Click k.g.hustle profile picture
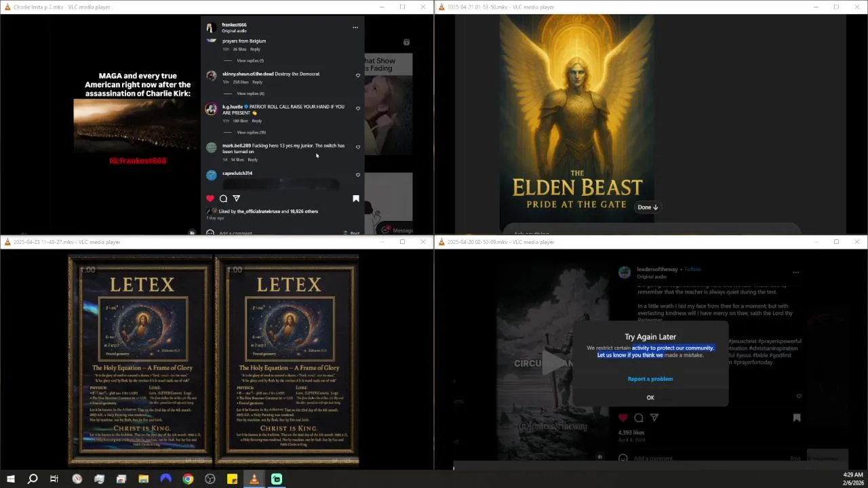 [212, 108]
